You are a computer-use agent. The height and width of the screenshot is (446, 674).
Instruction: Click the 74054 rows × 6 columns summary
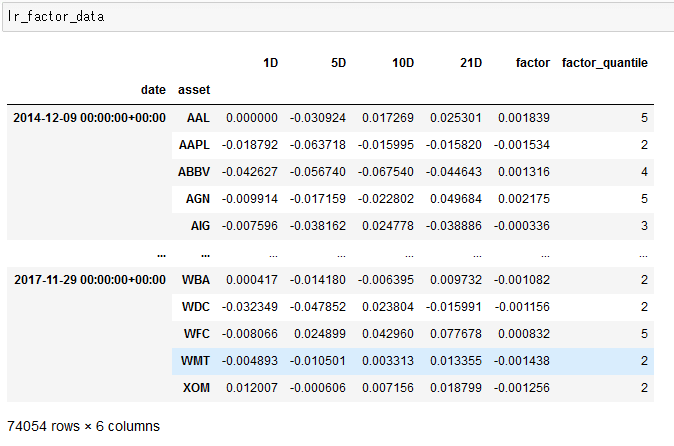[83, 427]
